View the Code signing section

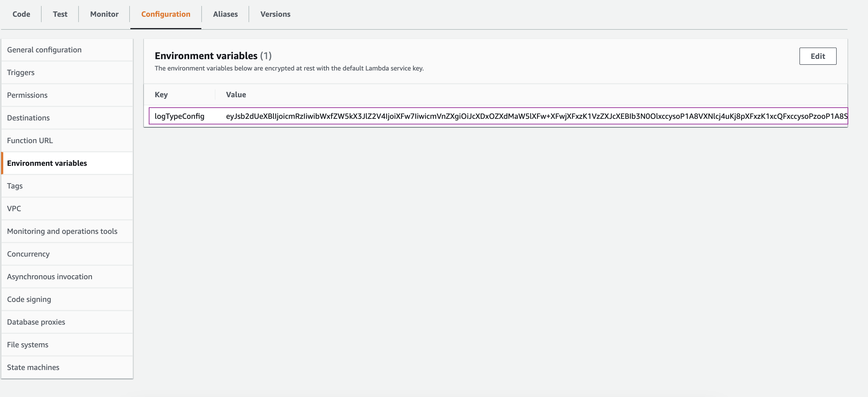point(29,299)
